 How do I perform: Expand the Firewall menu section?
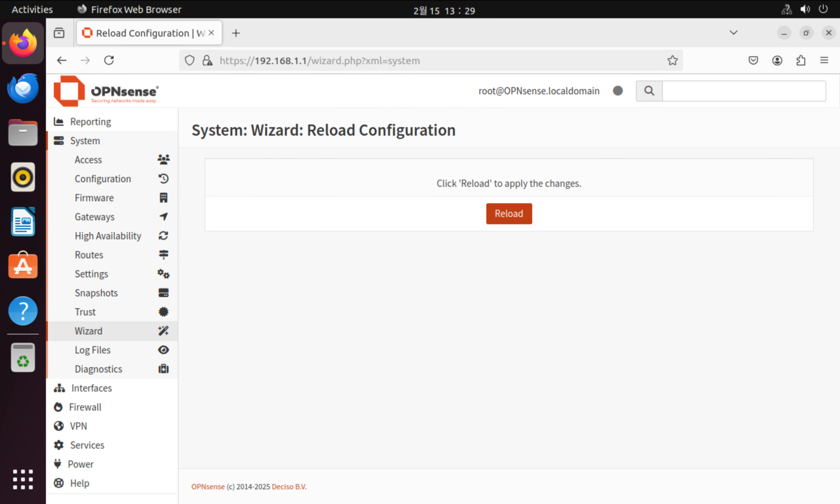click(85, 407)
